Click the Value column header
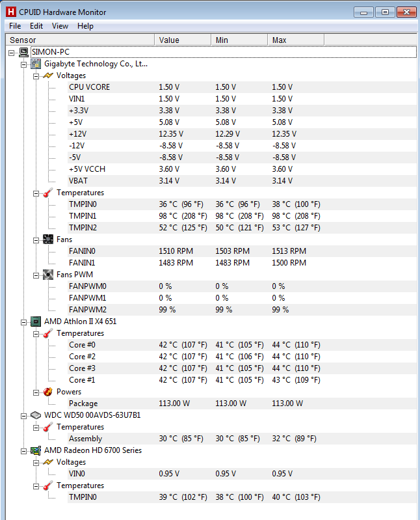 point(183,40)
